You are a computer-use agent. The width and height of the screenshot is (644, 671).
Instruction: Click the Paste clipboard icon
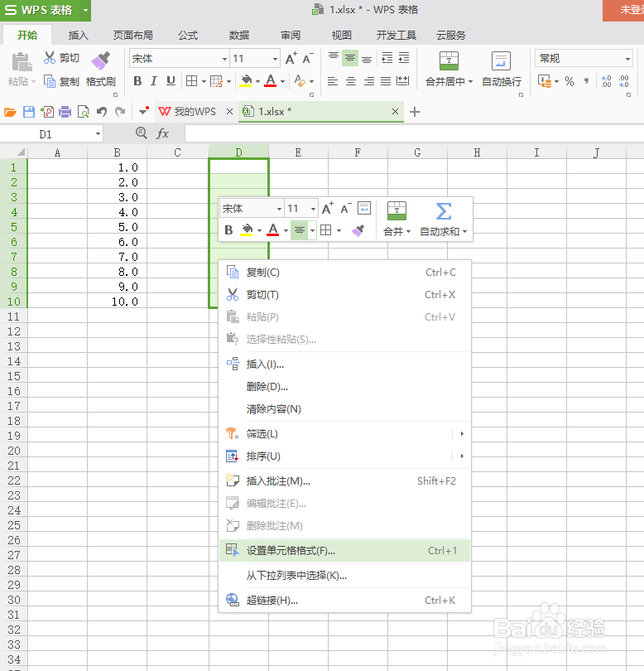tap(22, 62)
